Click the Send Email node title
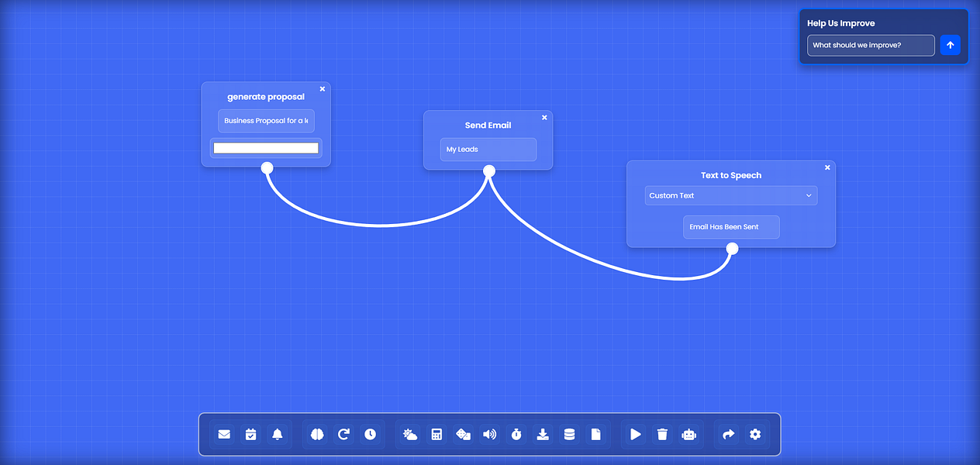980x465 pixels. coord(488,126)
